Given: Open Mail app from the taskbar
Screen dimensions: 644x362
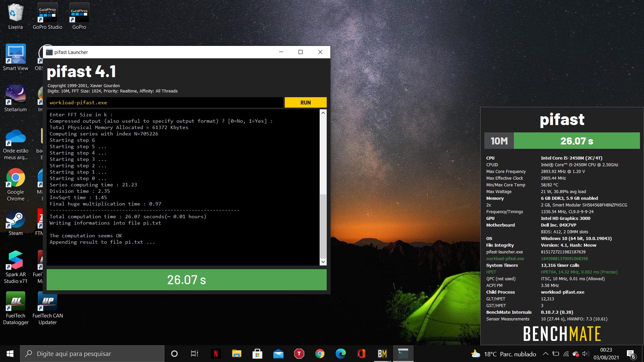Looking at the screenshot, I should pos(278,354).
